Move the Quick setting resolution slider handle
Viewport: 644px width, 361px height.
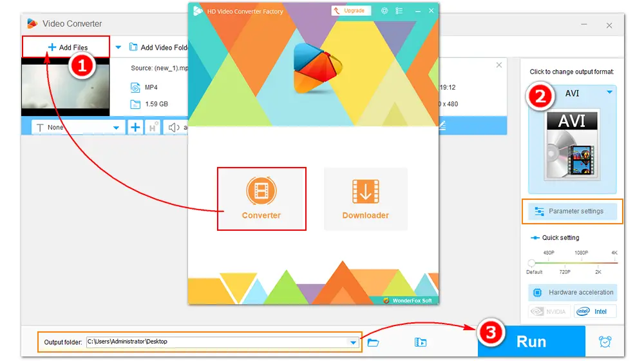531,263
